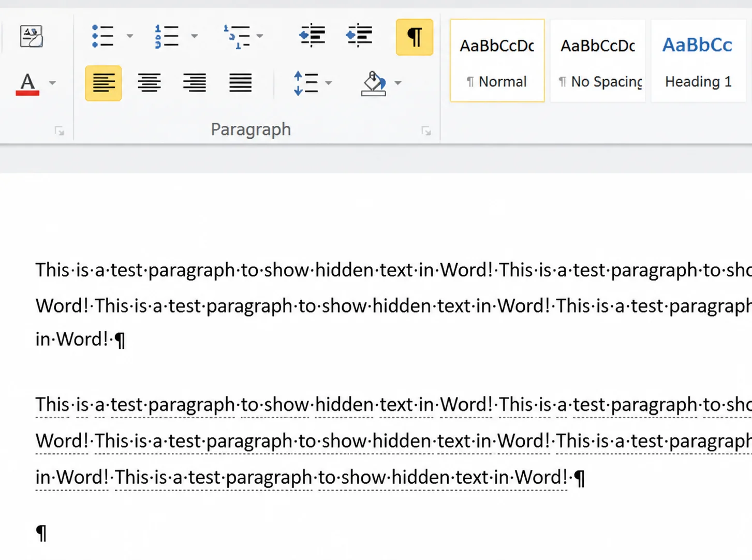The width and height of the screenshot is (752, 560).
Task: Apply the Heading 1 style
Action: (x=698, y=61)
